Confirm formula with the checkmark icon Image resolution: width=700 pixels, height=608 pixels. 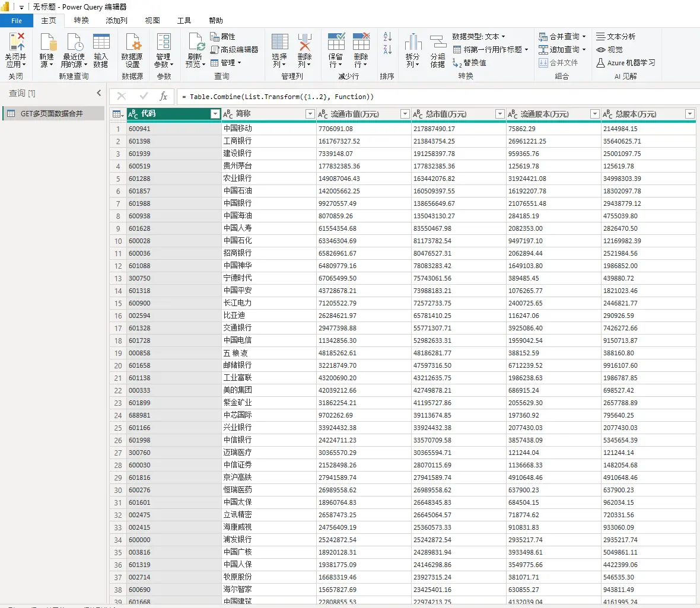click(144, 96)
